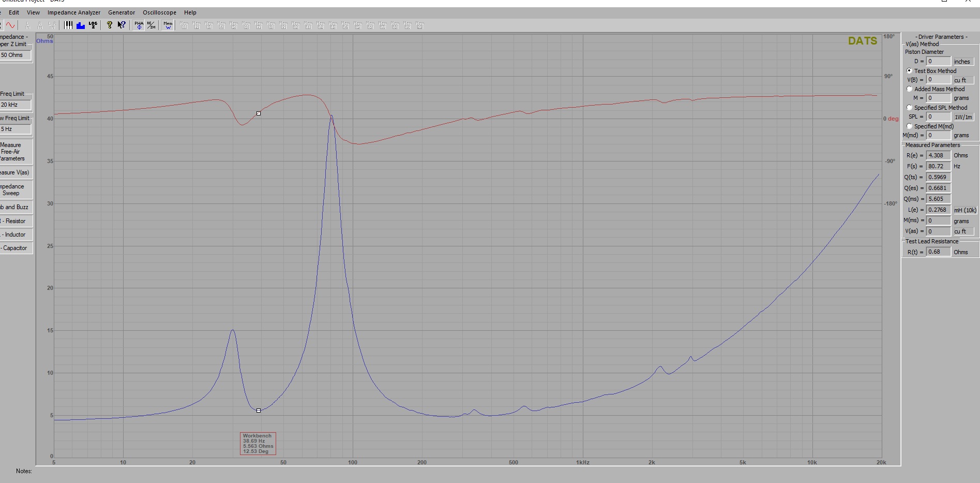Select memory slot 8 toolbar icon
The image size is (980, 483).
coord(271,25)
